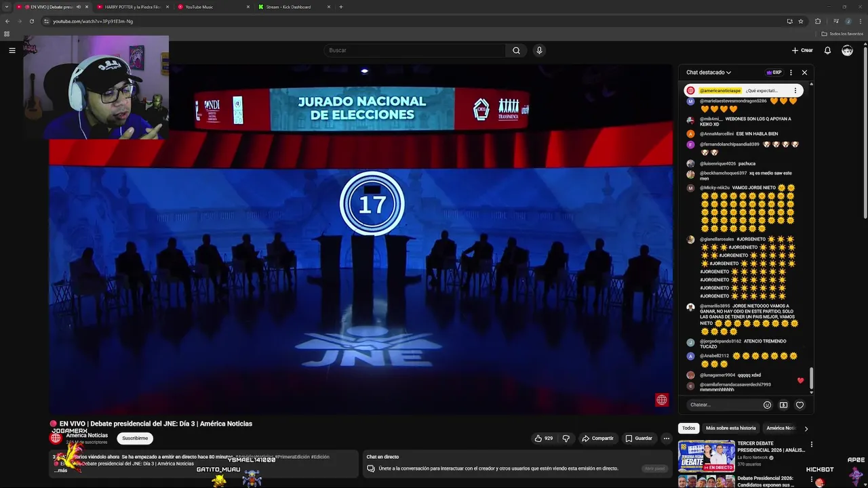Click the Buscar search field
868x488 pixels.
click(414, 50)
